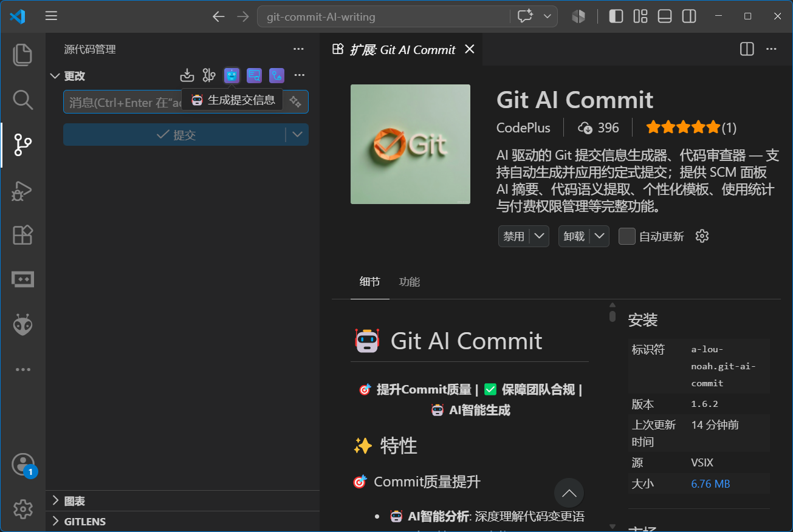Close the 扩展: Git AI Commit tab
This screenshot has height=532, width=793.
(x=470, y=49)
